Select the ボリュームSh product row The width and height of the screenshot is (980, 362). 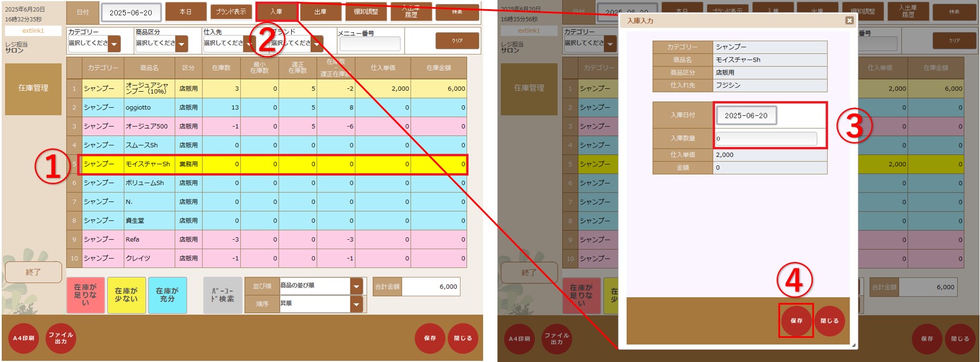(x=267, y=183)
